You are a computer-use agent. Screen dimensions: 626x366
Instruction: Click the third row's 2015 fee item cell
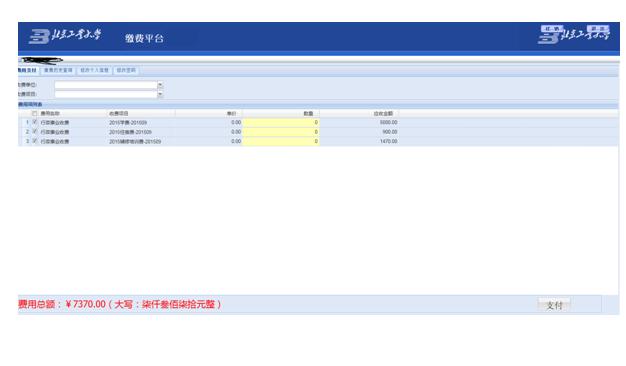135,142
